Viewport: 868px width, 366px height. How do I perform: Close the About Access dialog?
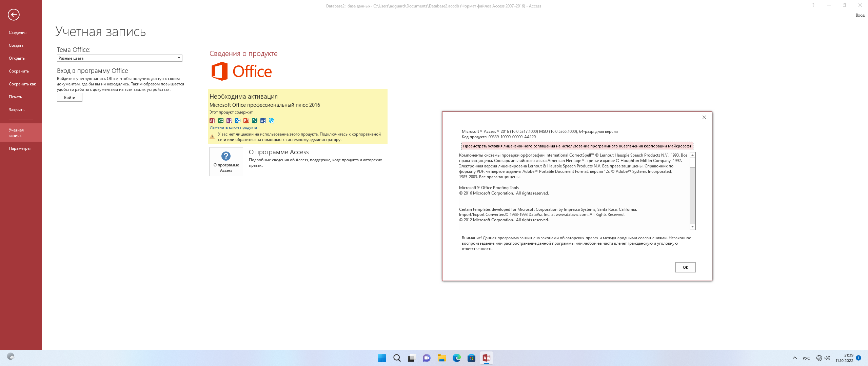pyautogui.click(x=704, y=117)
